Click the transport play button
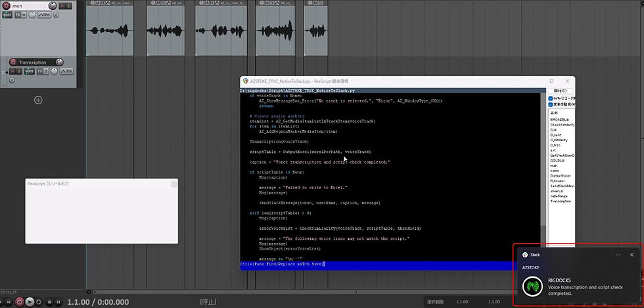 tap(30, 302)
